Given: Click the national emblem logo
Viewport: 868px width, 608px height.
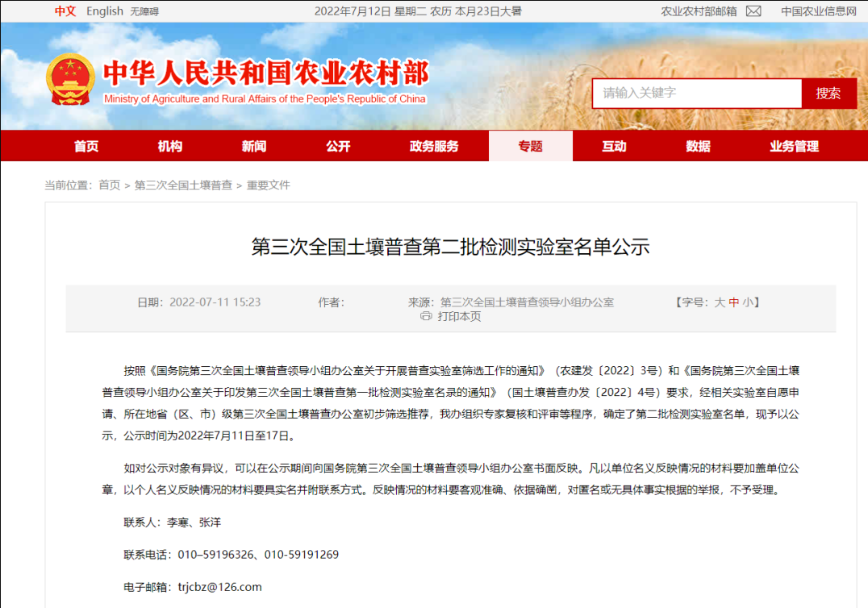Looking at the screenshot, I should [x=69, y=80].
